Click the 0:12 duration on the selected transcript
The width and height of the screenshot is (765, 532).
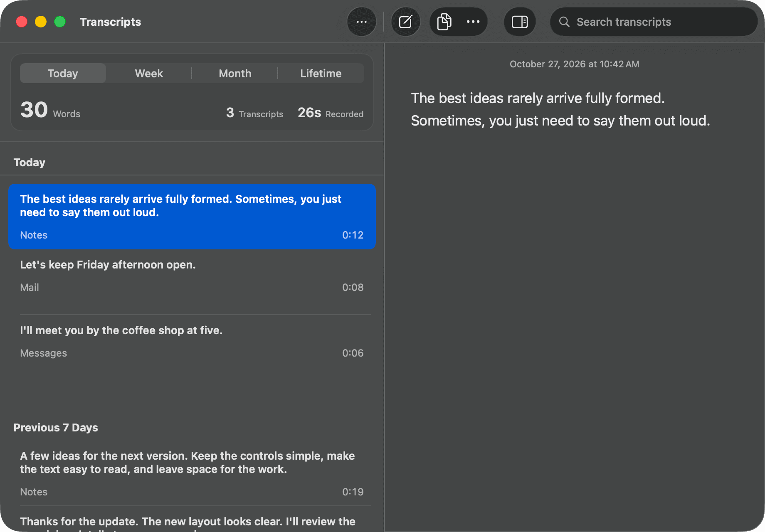click(x=353, y=235)
